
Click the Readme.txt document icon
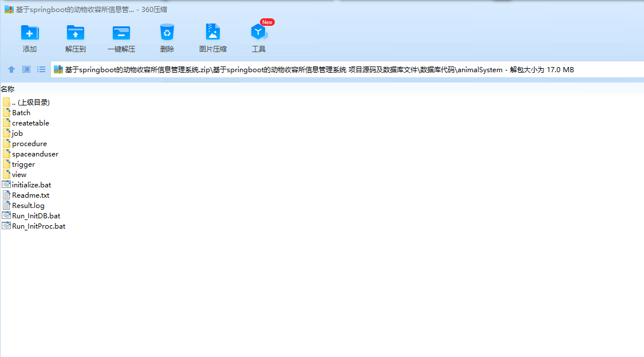coord(6,195)
